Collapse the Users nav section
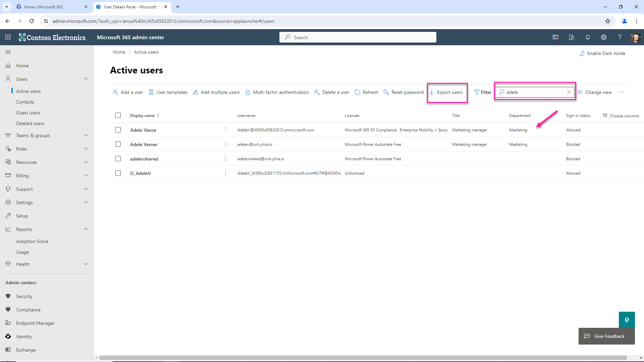Screen dimensions: 644x362 (86, 79)
